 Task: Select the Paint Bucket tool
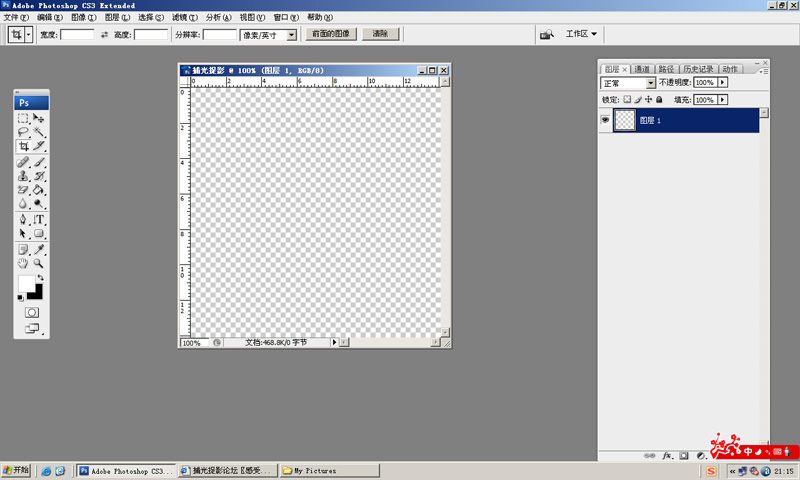point(39,190)
